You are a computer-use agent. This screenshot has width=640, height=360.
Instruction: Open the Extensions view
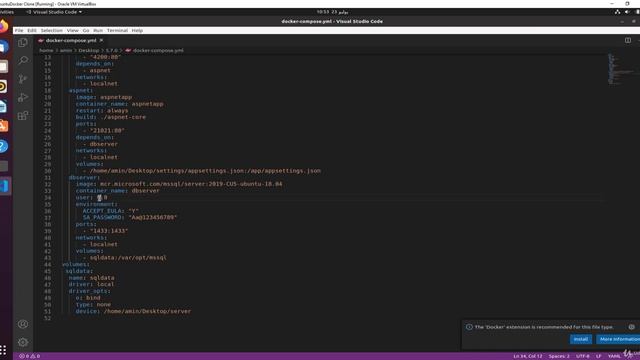[x=23, y=116]
